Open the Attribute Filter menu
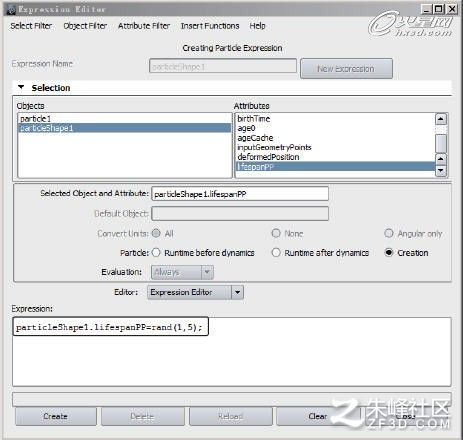The image size is (463, 440). (144, 26)
